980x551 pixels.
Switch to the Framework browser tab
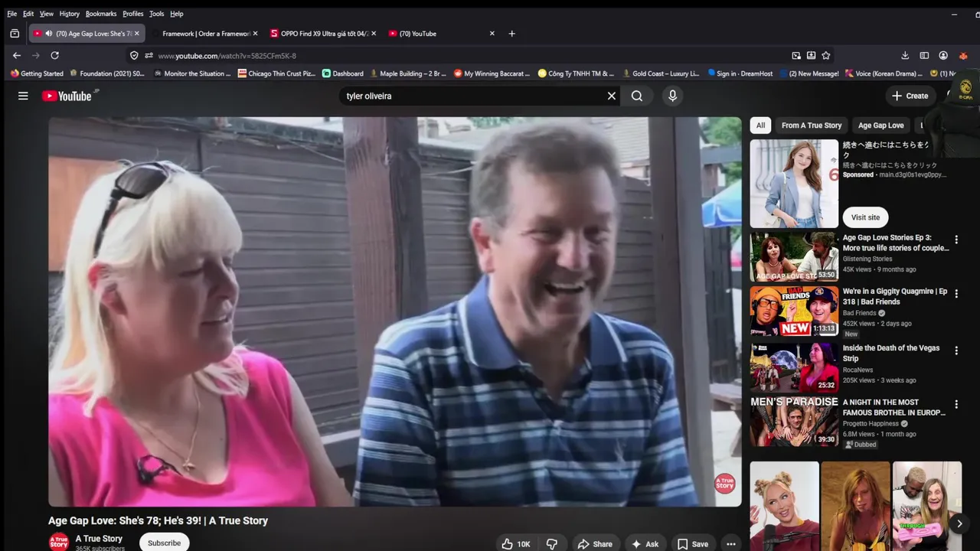click(x=205, y=34)
